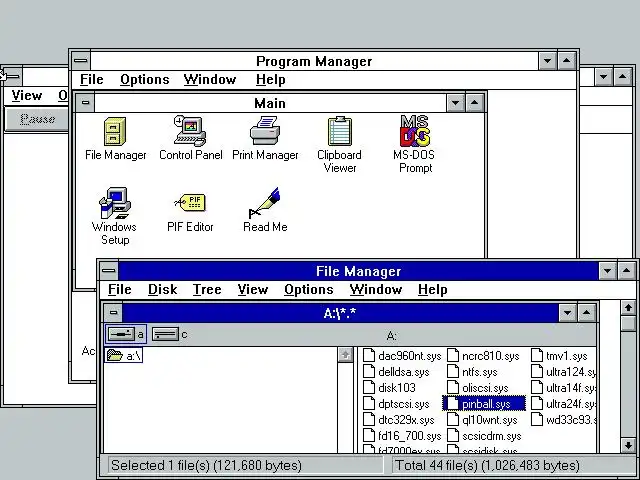Select the file ntfs.sys

point(472,372)
